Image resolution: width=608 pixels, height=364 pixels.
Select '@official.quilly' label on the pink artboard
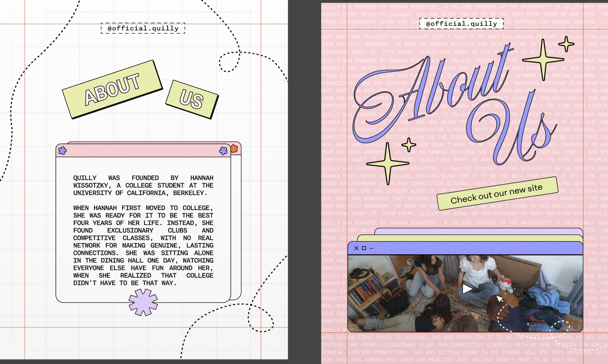click(x=461, y=24)
